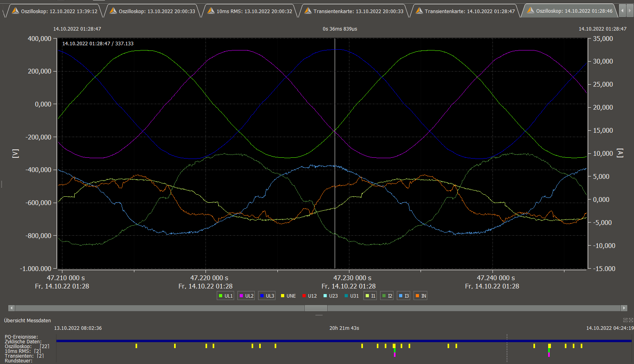Close the Übersicht Messdaten panel
This screenshot has width=634, height=364.
click(x=631, y=320)
